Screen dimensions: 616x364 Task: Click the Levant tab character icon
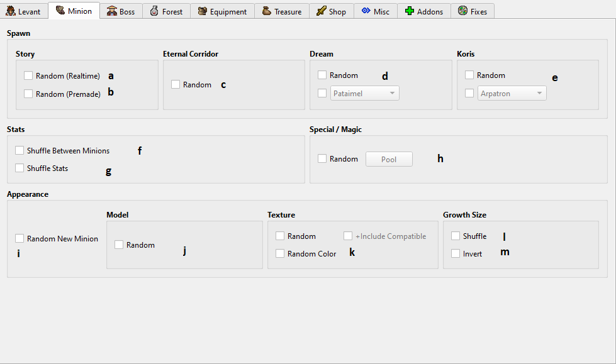[11, 11]
